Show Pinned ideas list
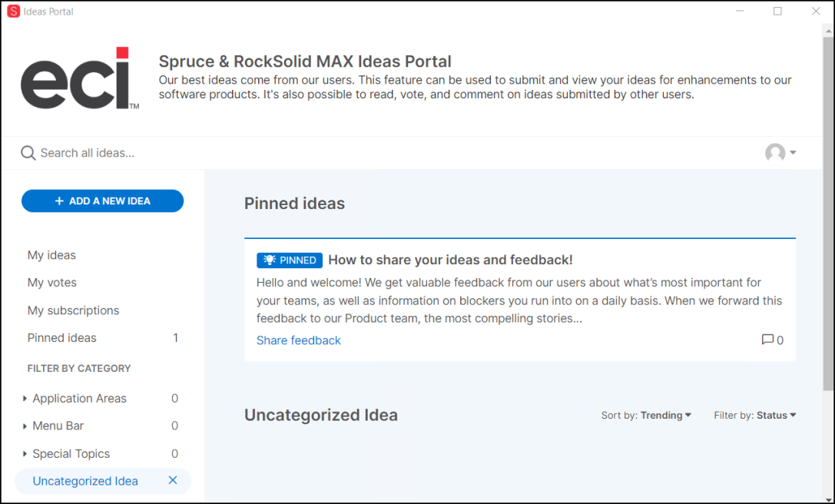 pos(61,338)
